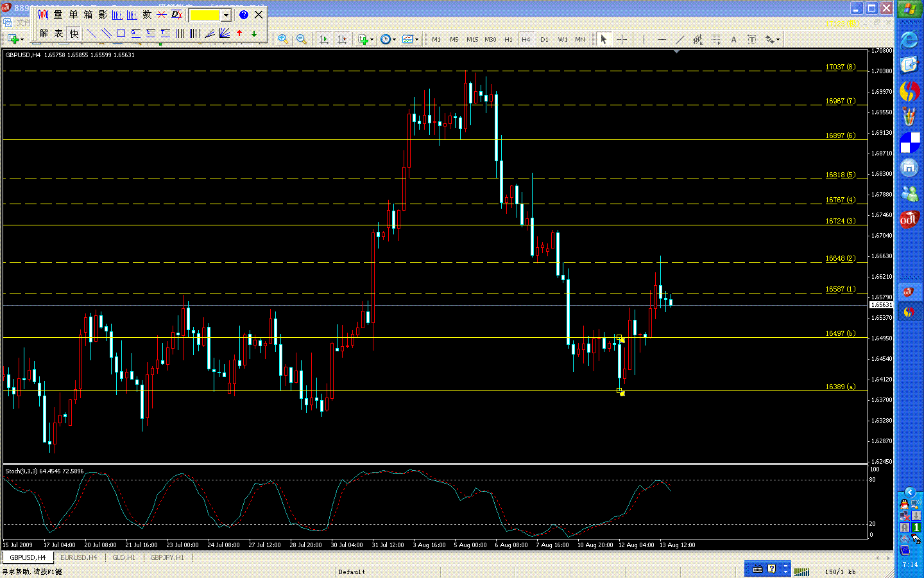Click the yellow color swatch
924x578 pixels.
(205, 15)
